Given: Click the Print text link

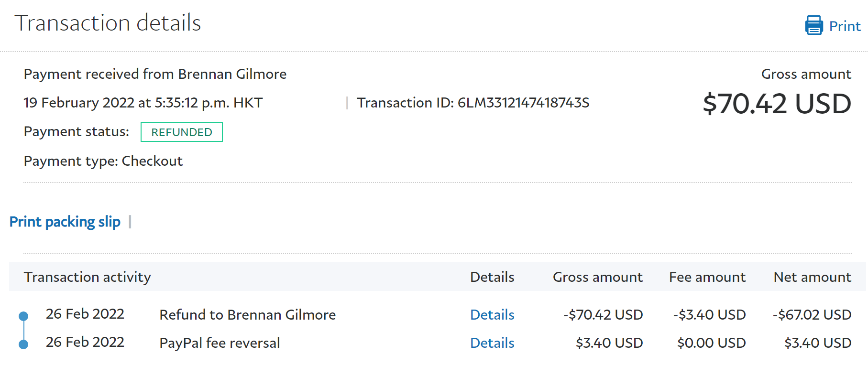Looking at the screenshot, I should coord(845,26).
